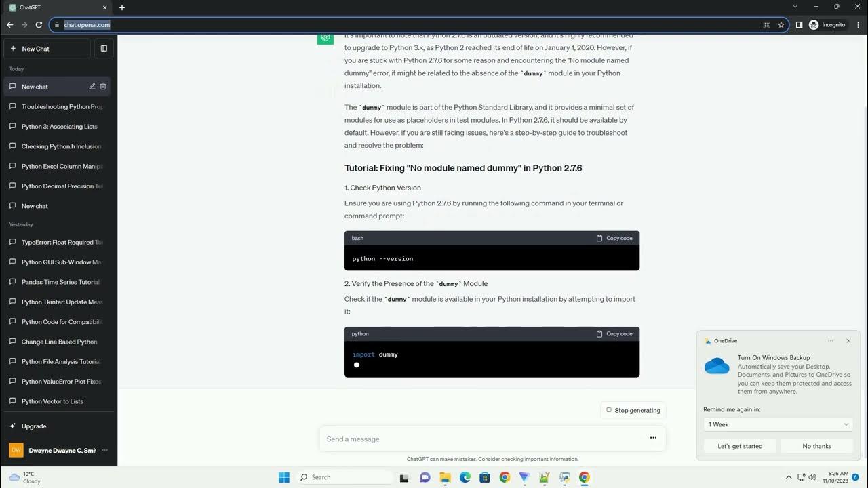Bookmark this page with star icon
This screenshot has width=868, height=488.
click(x=781, y=24)
